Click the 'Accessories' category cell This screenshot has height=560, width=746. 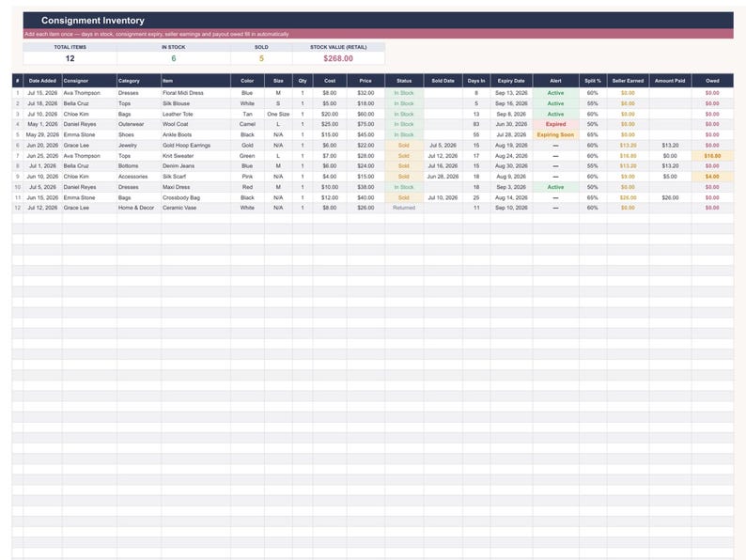click(x=138, y=177)
